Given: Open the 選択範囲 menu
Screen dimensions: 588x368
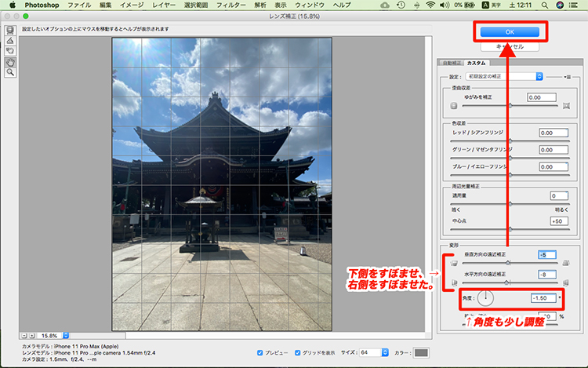Looking at the screenshot, I should tap(196, 5).
